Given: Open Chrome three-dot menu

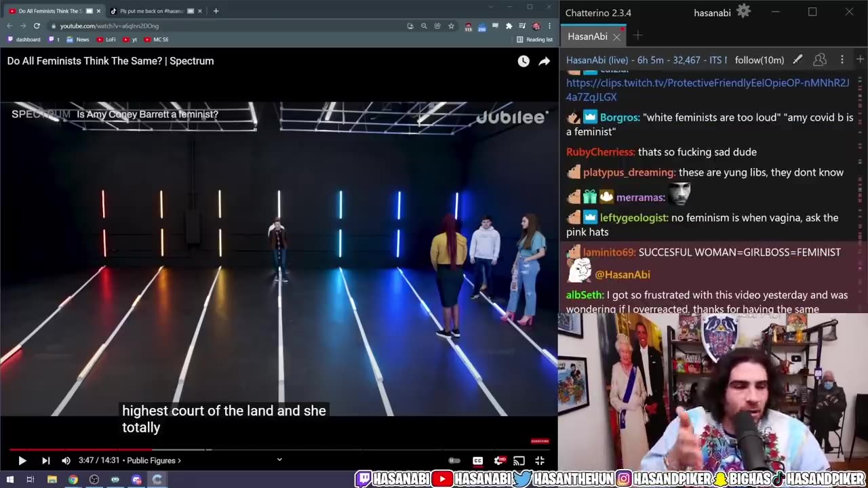Looking at the screenshot, I should [x=549, y=26].
